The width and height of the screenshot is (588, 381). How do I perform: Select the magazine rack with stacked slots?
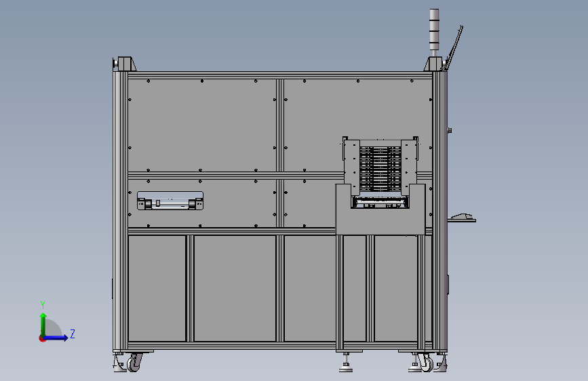coord(380,168)
